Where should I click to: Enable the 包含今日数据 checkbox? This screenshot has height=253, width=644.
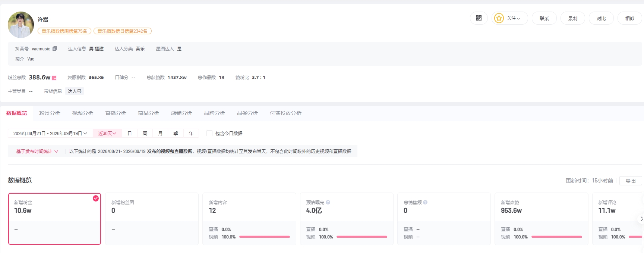(209, 133)
